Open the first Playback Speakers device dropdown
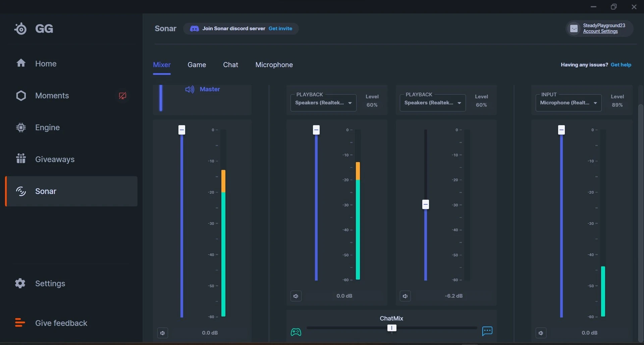644x345 pixels. pos(323,103)
